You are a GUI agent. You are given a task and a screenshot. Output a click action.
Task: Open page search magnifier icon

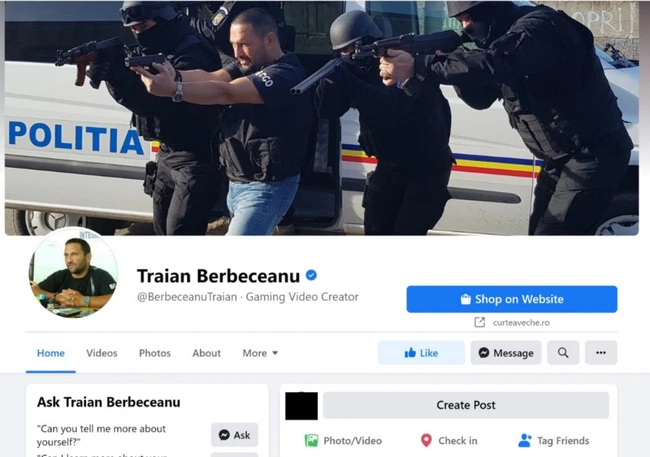click(x=563, y=352)
